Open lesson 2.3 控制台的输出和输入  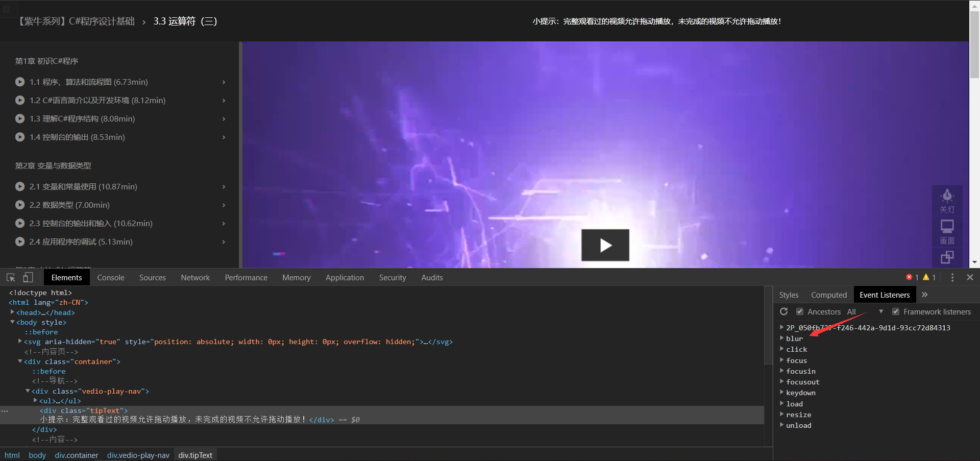pyautogui.click(x=91, y=223)
